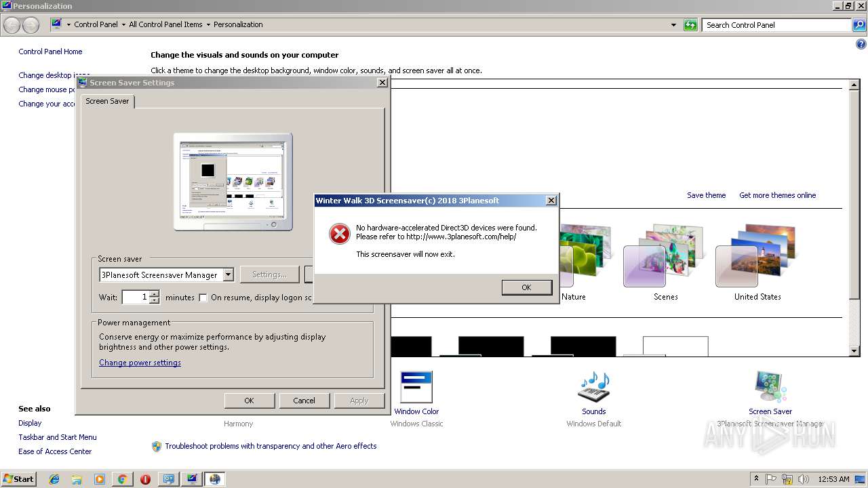
Task: Open the screen saver selection dropdown
Action: (228, 274)
